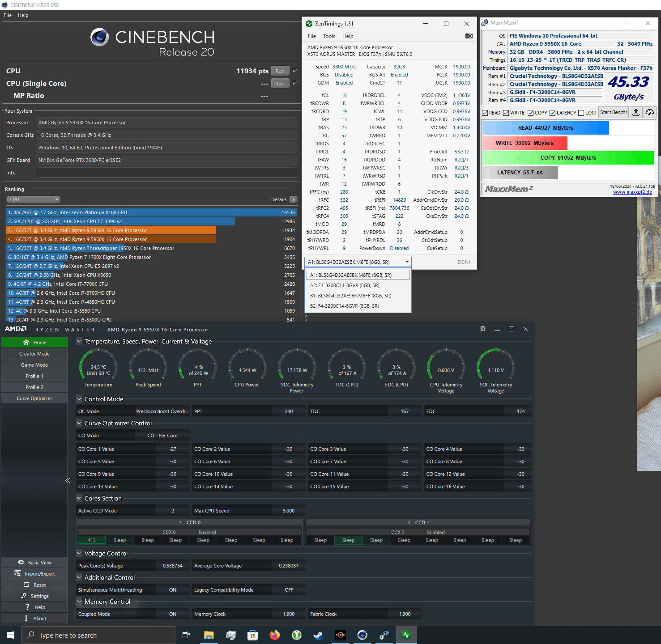661x644 pixels.
Task: Click the Start Bench! button in MaxxMem
Action: point(614,113)
